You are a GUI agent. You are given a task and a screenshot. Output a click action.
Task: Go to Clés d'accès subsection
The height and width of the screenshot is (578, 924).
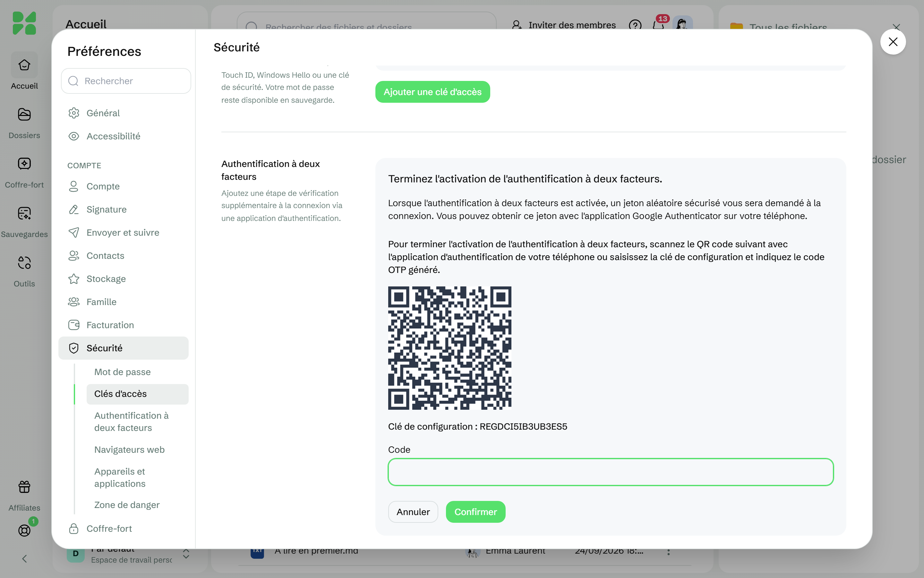[x=137, y=394]
